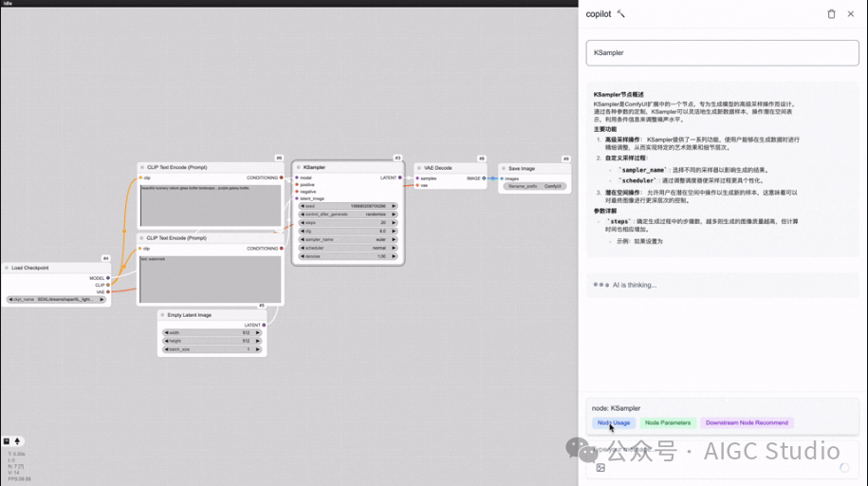The image size is (868, 486).
Task: Click the KSampler latent_image input port
Action: pos(297,198)
